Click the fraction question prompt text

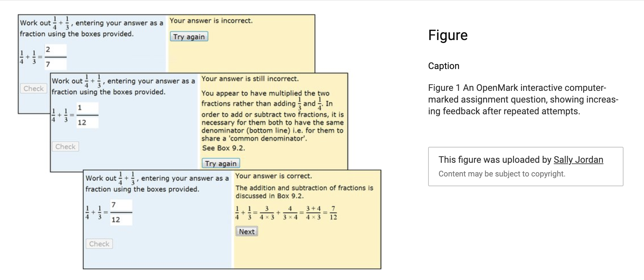coord(91,28)
